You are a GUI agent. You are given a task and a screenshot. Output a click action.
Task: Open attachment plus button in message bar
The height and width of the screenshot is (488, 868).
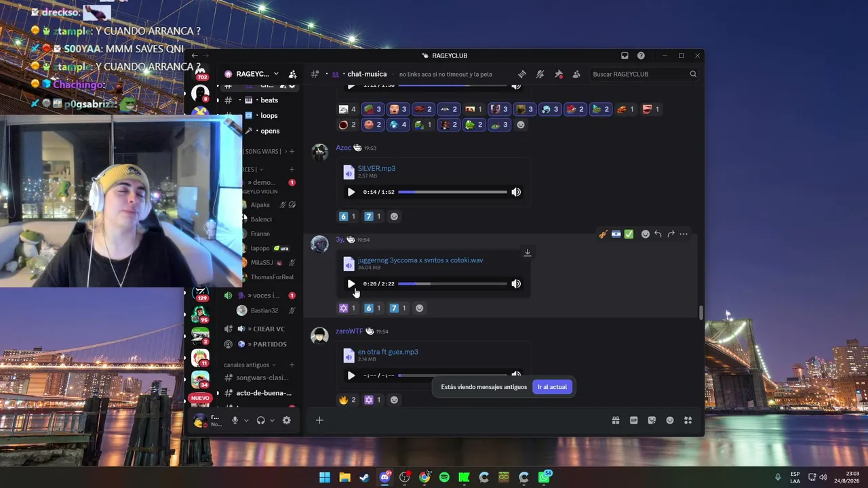tap(319, 420)
